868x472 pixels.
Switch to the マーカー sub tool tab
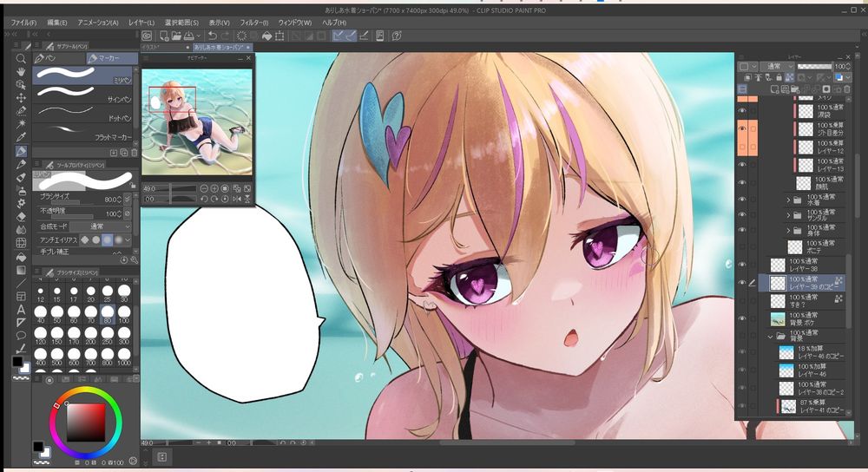pyautogui.click(x=112, y=58)
